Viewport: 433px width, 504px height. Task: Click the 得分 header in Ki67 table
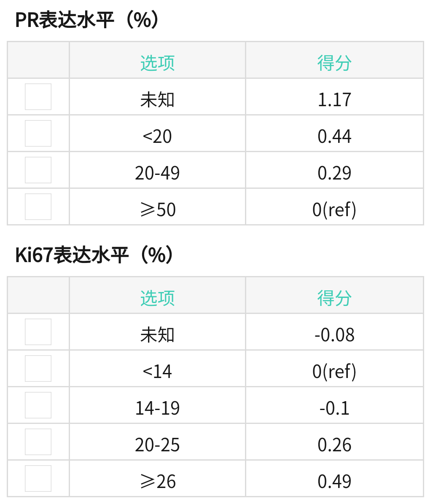coord(334,298)
